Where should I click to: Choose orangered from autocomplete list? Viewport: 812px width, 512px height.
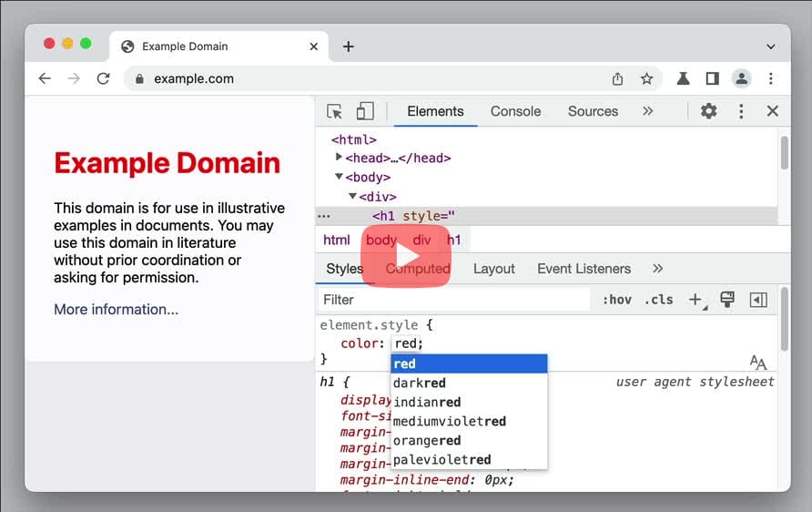tap(469, 441)
